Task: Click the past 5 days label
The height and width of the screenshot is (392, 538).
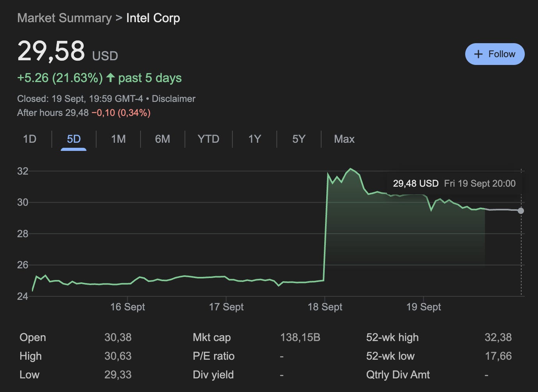Action: point(150,78)
